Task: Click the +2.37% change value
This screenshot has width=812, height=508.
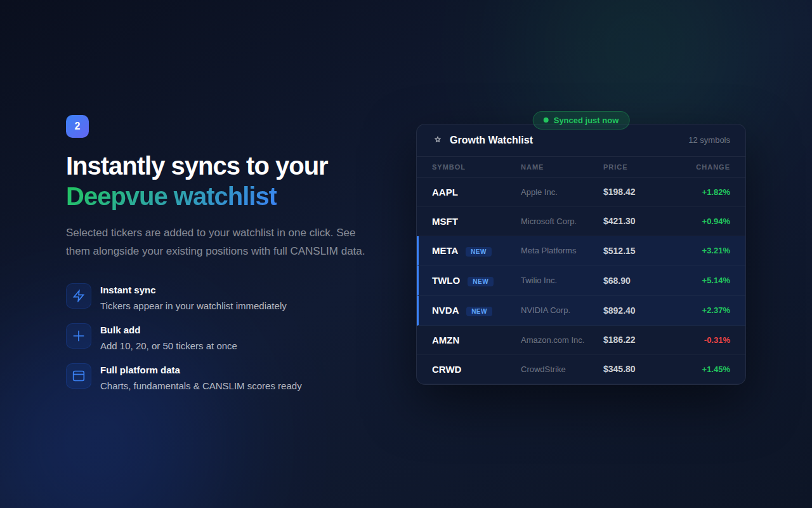Action: click(x=716, y=311)
